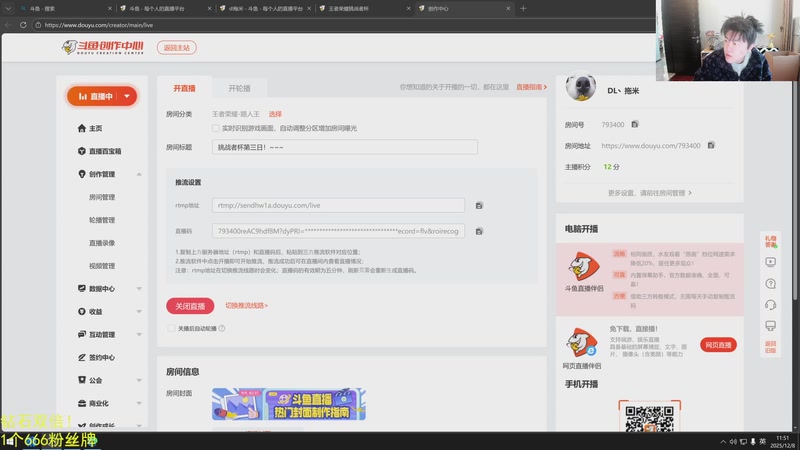Click the DL、拖米 profile avatar
Viewport: 800px width, 450px height.
click(581, 86)
